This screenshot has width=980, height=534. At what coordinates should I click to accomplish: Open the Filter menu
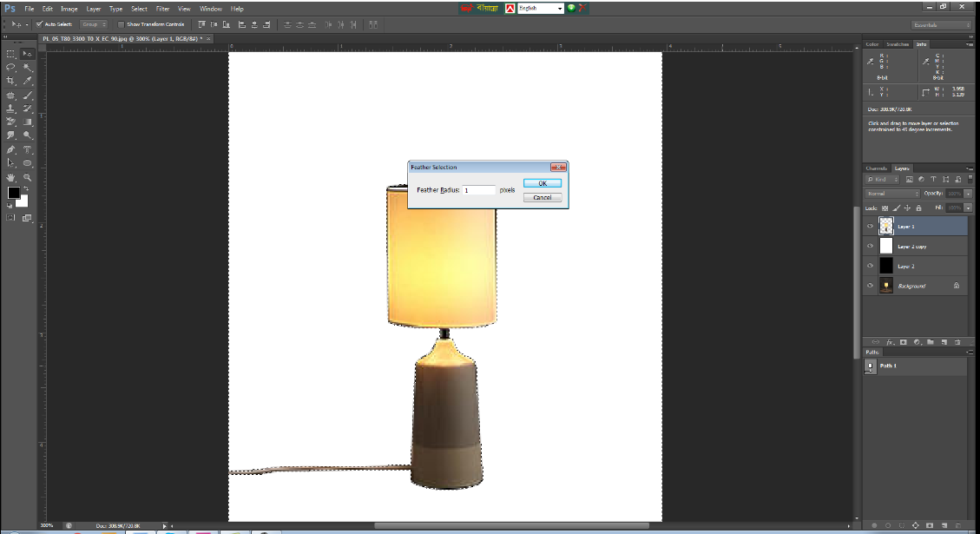coord(162,9)
